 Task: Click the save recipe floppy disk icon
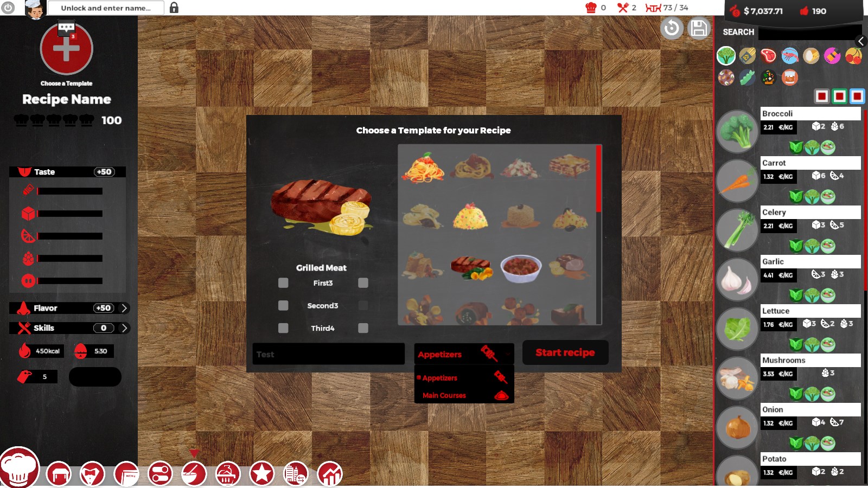tap(699, 28)
